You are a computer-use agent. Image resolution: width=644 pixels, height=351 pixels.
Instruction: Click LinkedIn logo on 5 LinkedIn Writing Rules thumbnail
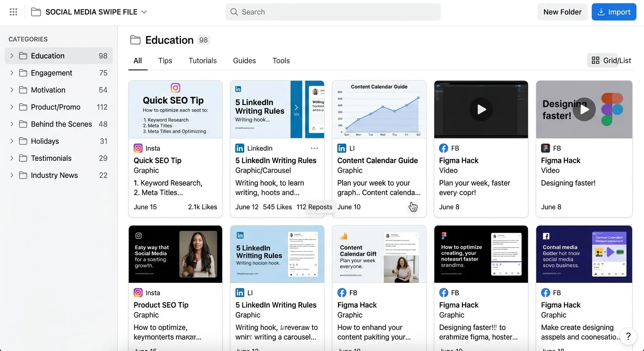click(238, 90)
